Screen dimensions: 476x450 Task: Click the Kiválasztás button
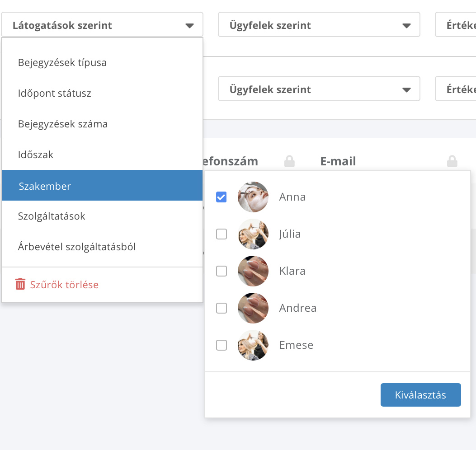click(421, 395)
